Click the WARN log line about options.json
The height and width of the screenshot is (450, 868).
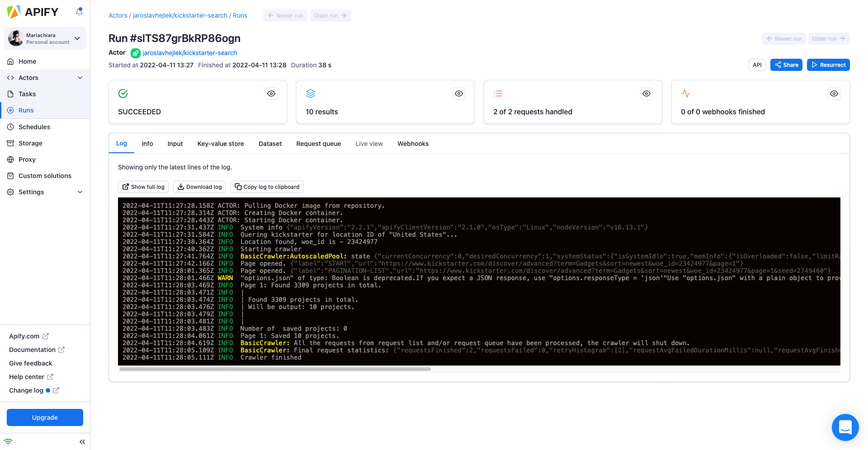coord(481,278)
